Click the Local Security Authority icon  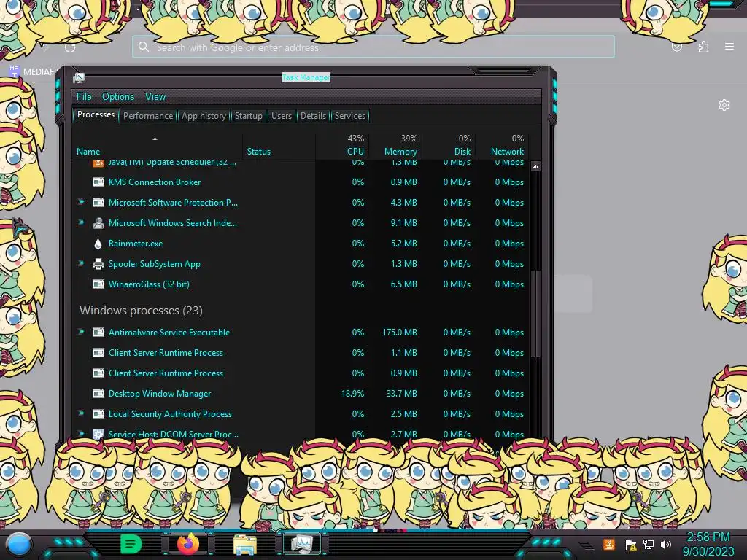click(x=98, y=414)
